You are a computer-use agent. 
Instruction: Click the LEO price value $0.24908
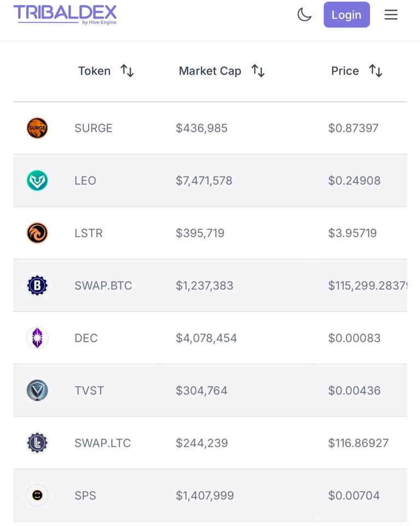pyautogui.click(x=354, y=180)
